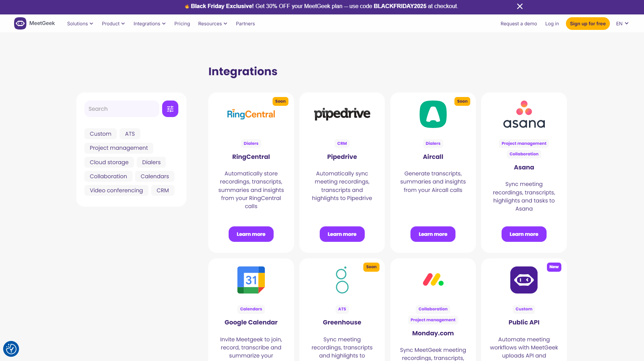Open the search filter settings icon
The image size is (644, 361).
click(x=170, y=109)
